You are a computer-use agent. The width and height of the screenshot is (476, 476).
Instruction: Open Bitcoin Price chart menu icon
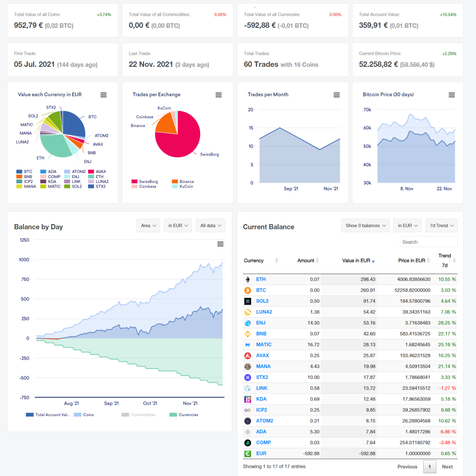[x=452, y=95]
